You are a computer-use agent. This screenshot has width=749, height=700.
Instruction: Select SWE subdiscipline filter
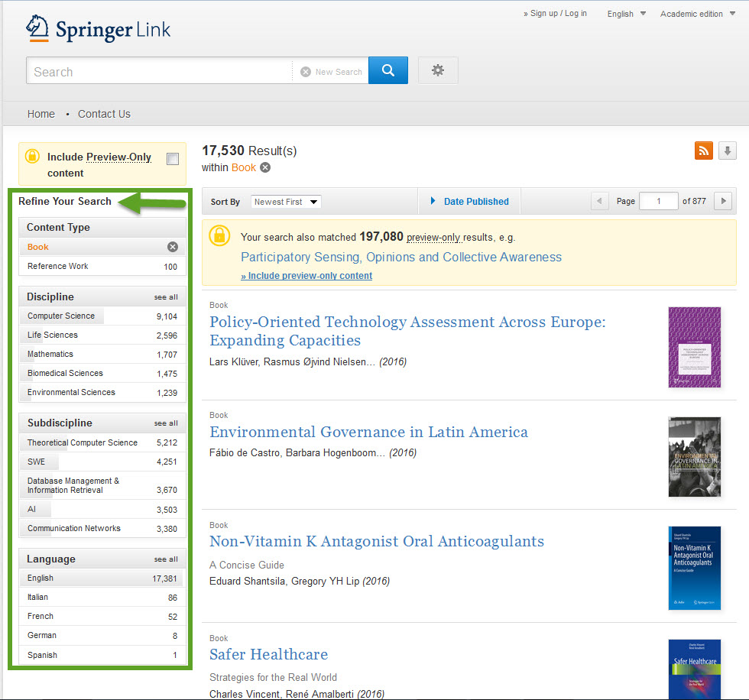click(102, 462)
